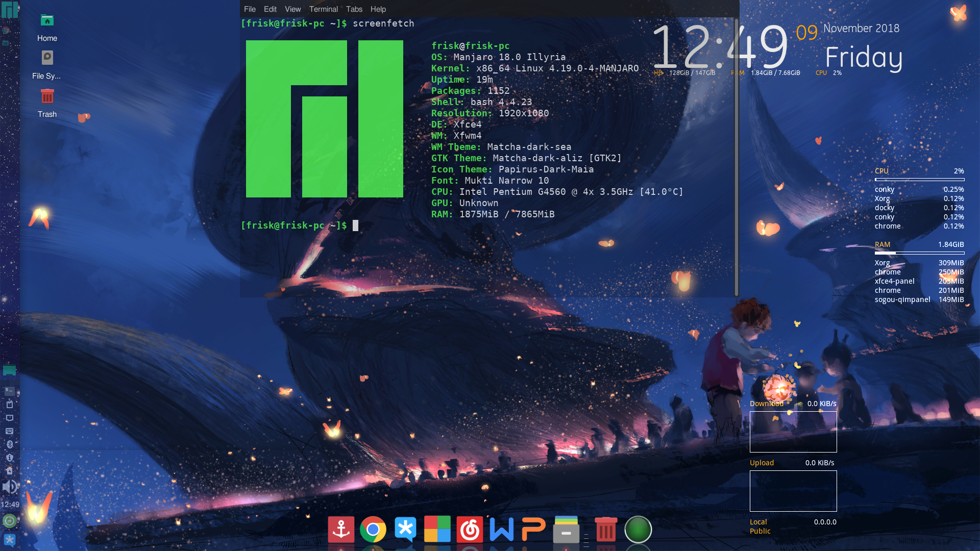
Task: Open the terminal File menu
Action: point(250,9)
